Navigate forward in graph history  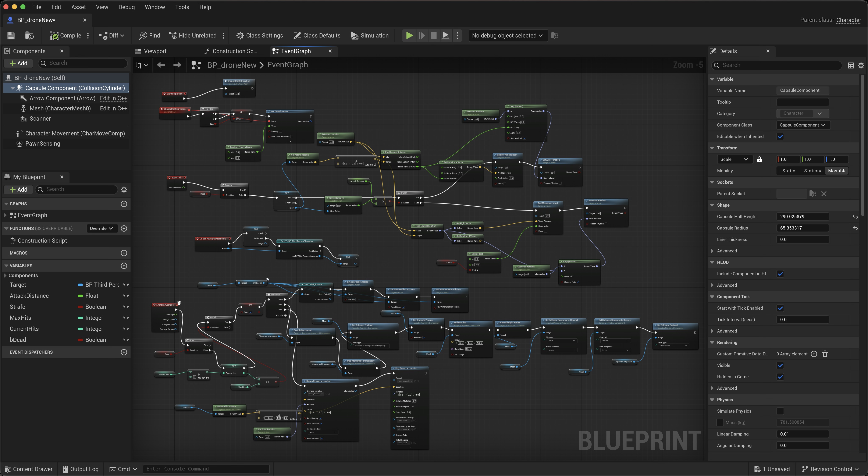[x=177, y=65]
